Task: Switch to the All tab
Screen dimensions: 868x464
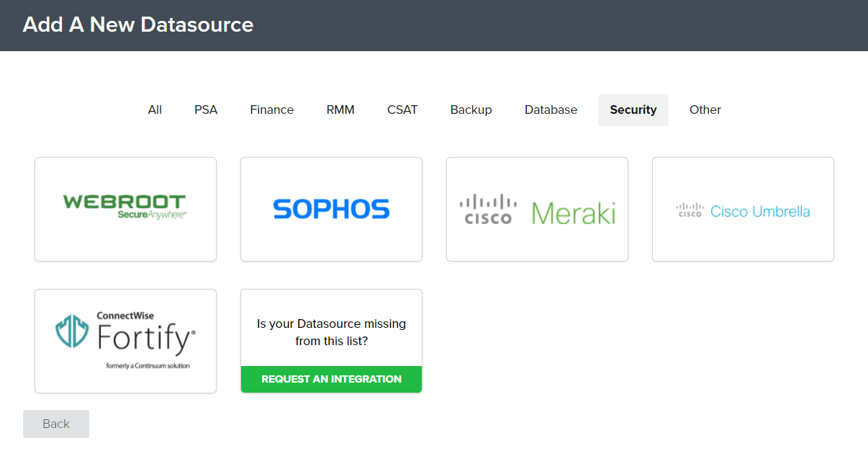Action: tap(155, 110)
